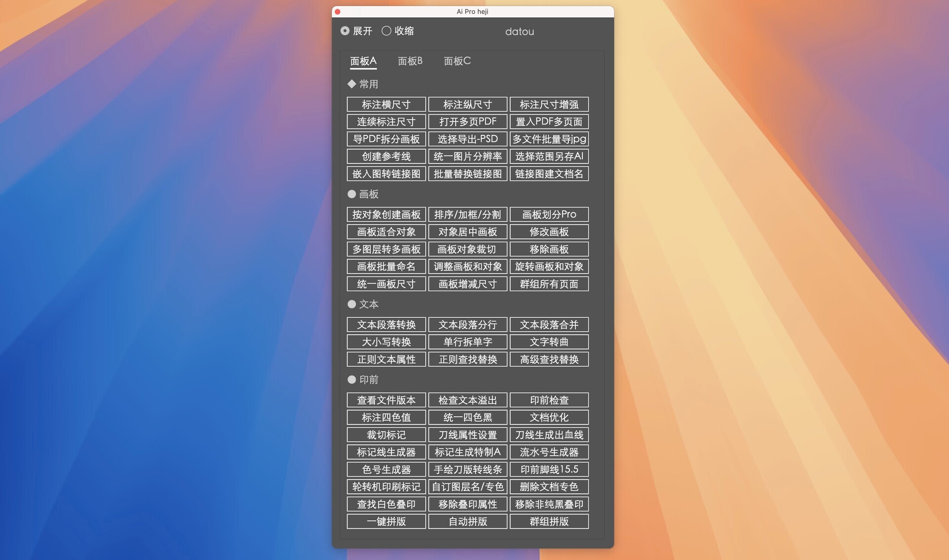
Task: Click 选择范围另存AI
Action: click(x=549, y=156)
